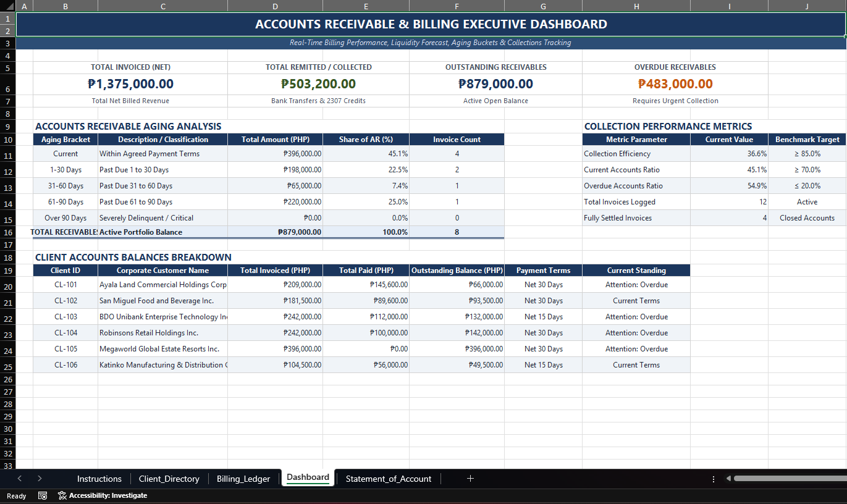Click benchmark target '≥ 85.0%' cell
Screen dimensions: 847x504
[807, 154]
